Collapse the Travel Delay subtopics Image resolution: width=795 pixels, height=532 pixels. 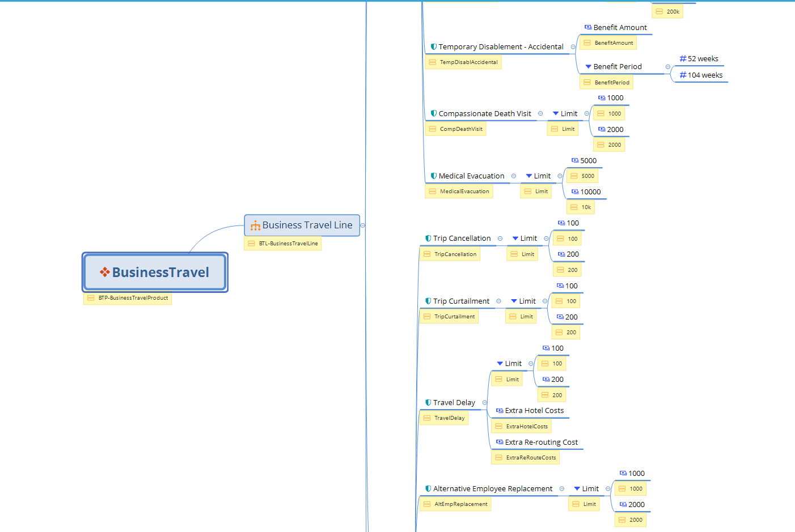pyautogui.click(x=484, y=403)
